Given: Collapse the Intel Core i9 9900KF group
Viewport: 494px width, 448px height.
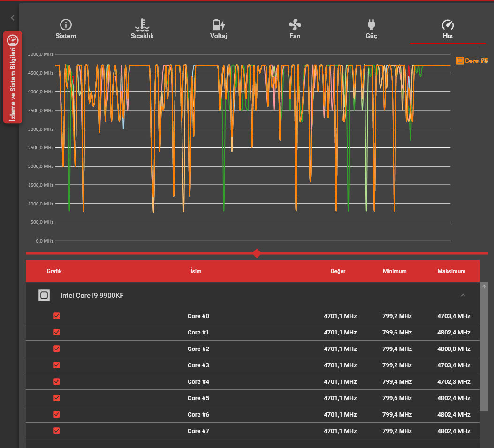Looking at the screenshot, I should coord(463,295).
